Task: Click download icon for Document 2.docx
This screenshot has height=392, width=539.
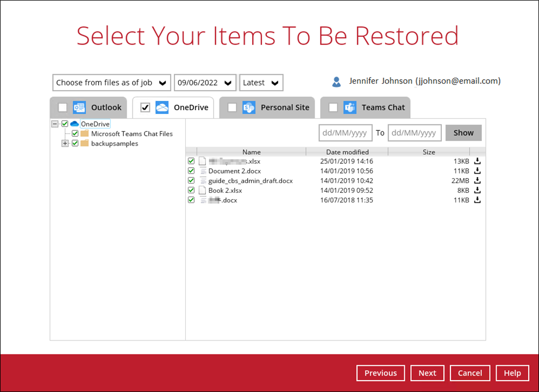Action: pos(477,171)
